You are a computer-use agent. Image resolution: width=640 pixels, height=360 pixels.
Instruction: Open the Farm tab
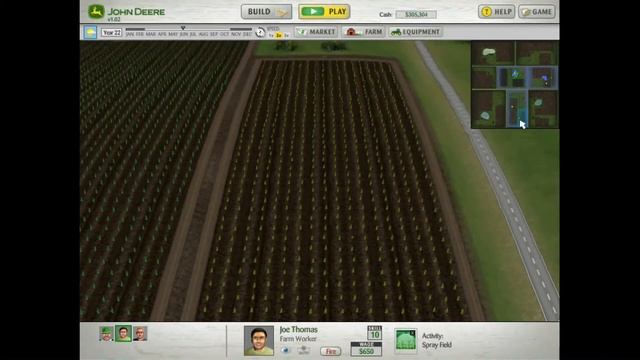point(363,32)
